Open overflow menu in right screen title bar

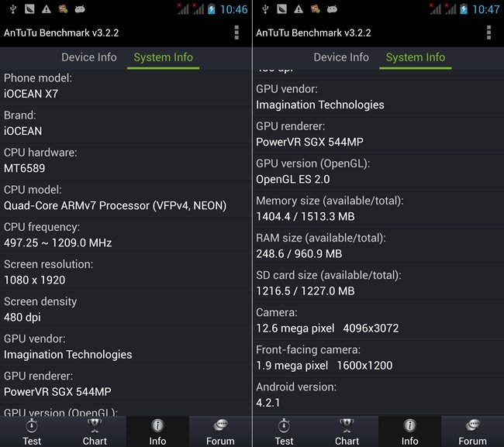pos(488,33)
